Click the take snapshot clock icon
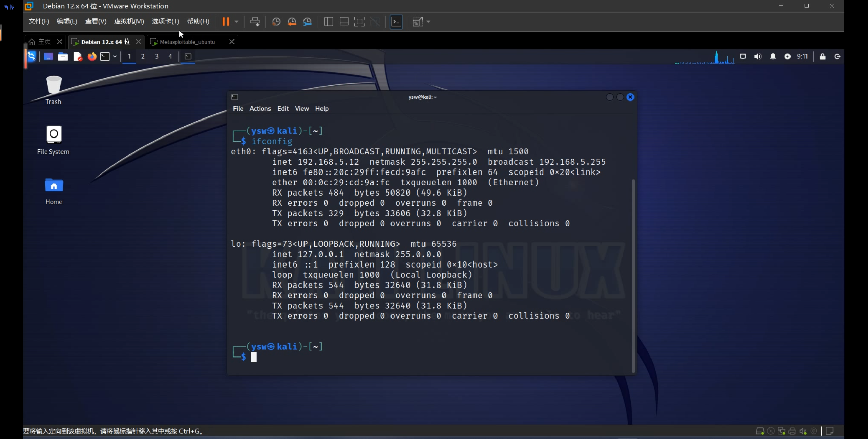The height and width of the screenshot is (439, 868). click(276, 22)
